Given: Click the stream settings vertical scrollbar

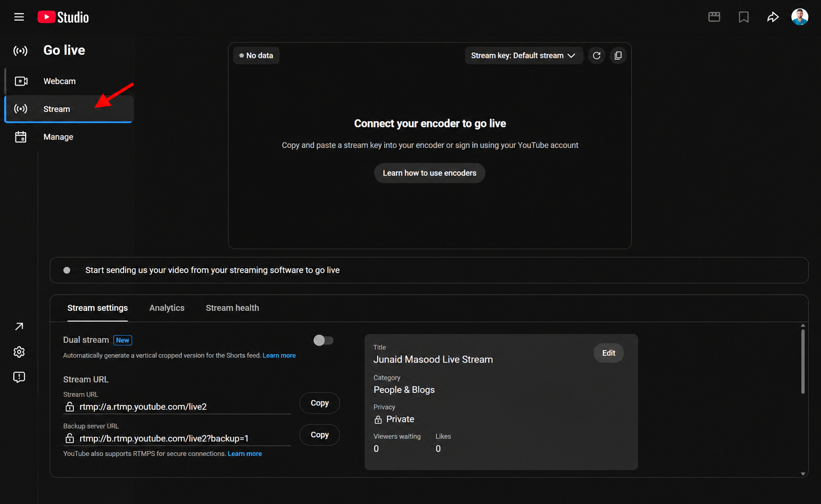Looking at the screenshot, I should [x=803, y=361].
